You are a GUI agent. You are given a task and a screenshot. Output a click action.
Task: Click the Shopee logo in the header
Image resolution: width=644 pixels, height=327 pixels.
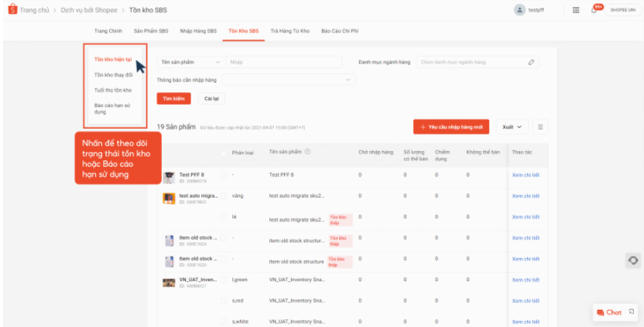[12, 9]
